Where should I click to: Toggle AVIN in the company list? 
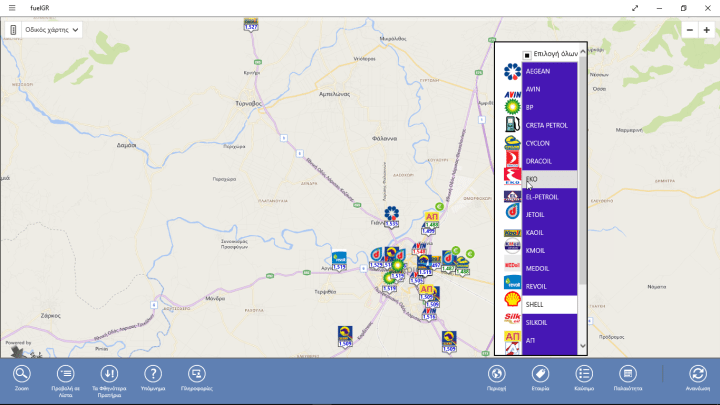[549, 89]
